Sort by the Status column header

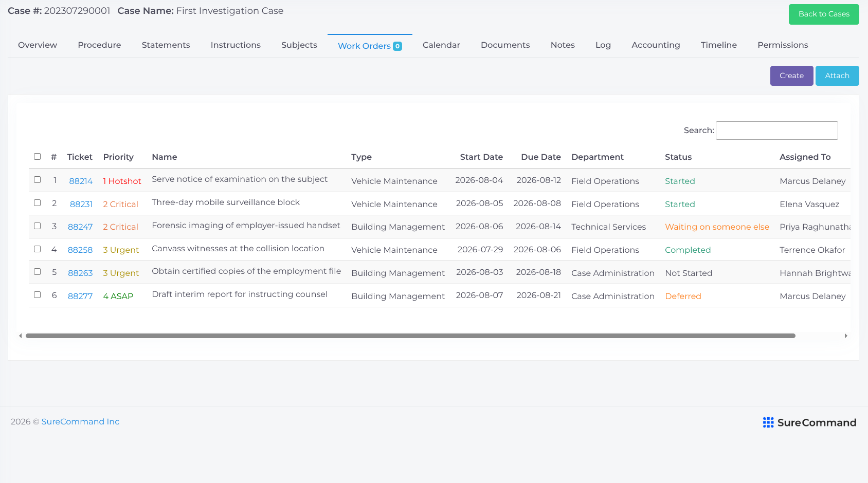(x=678, y=157)
